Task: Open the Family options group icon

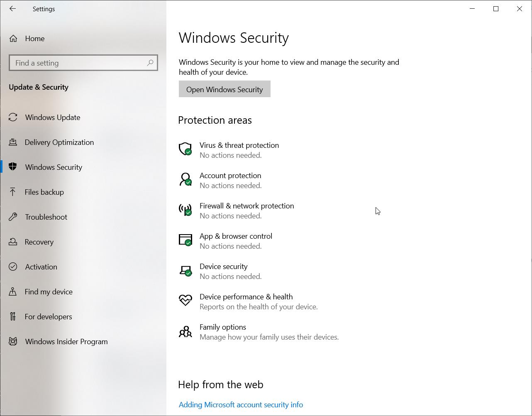Action: pyautogui.click(x=185, y=331)
